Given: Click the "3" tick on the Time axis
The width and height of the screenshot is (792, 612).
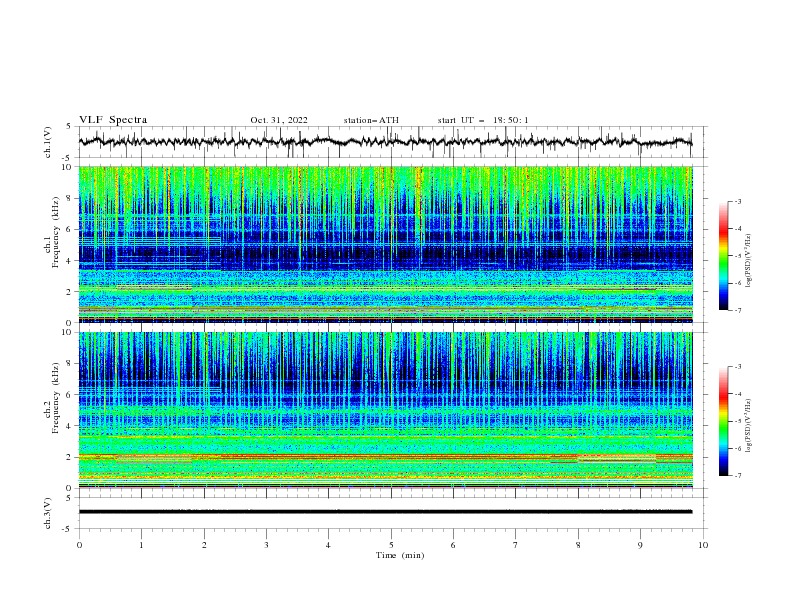Looking at the screenshot, I should click(x=266, y=545).
